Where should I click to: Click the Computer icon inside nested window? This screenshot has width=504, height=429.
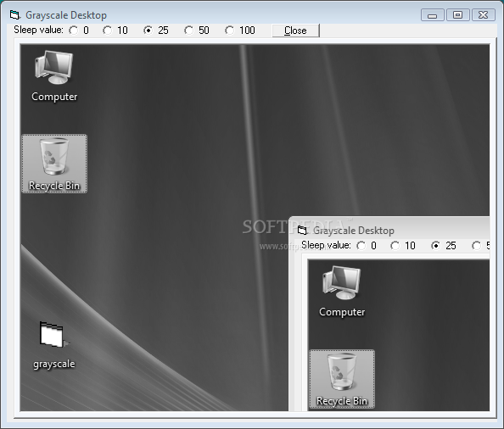[x=342, y=292]
